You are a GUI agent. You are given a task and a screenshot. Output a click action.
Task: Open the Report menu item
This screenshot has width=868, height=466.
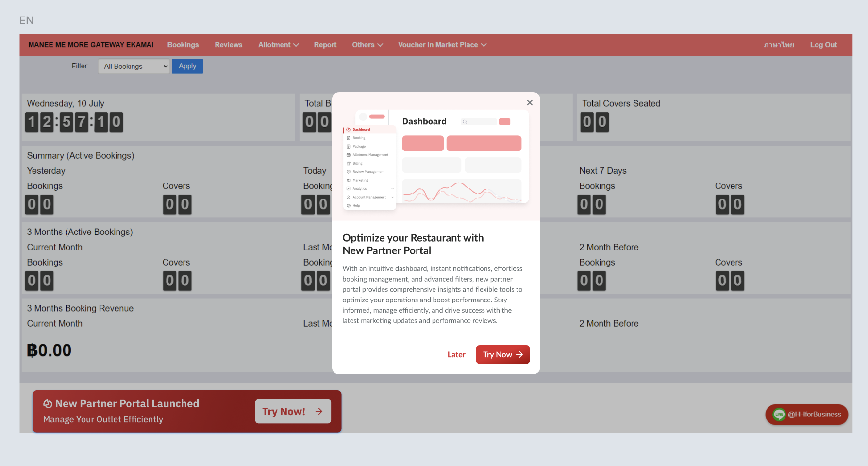click(325, 45)
